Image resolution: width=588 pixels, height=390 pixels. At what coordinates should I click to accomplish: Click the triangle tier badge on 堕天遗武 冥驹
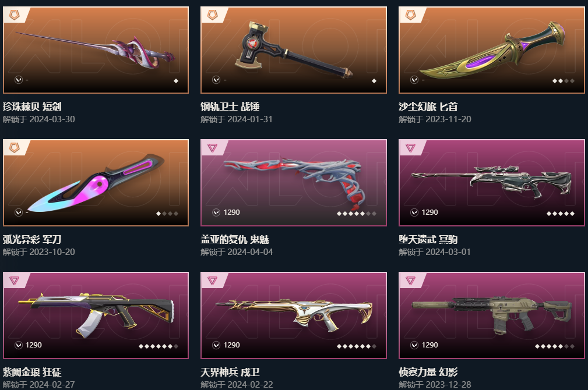(411, 148)
